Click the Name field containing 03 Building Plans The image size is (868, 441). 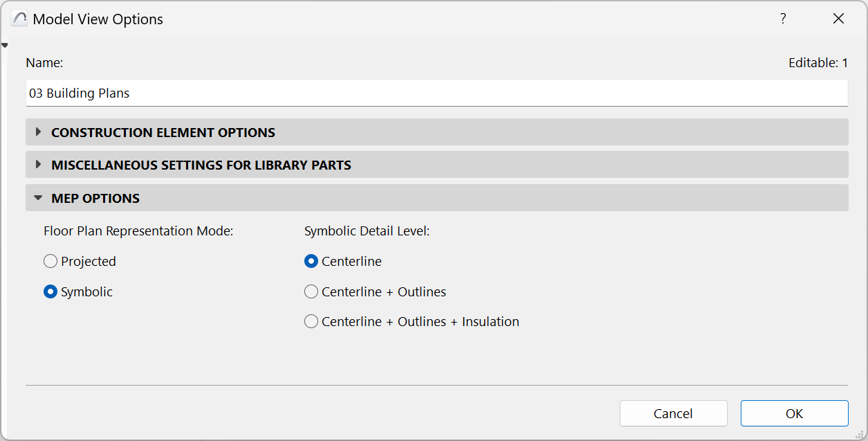pyautogui.click(x=436, y=93)
